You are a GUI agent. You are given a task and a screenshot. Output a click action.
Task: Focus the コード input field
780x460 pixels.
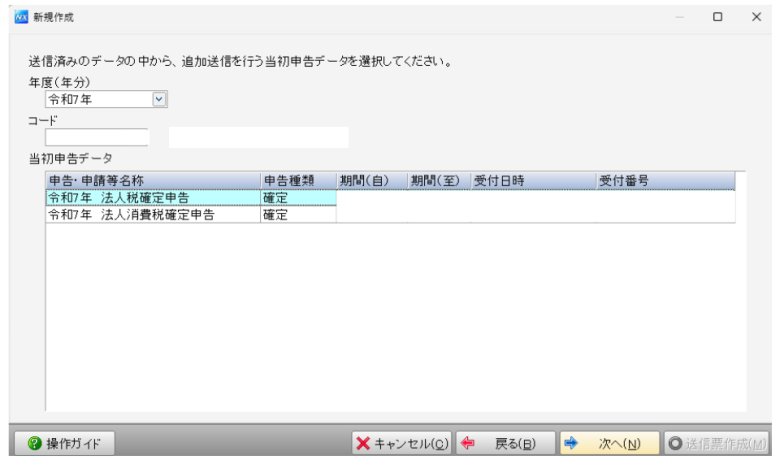pyautogui.click(x=97, y=137)
